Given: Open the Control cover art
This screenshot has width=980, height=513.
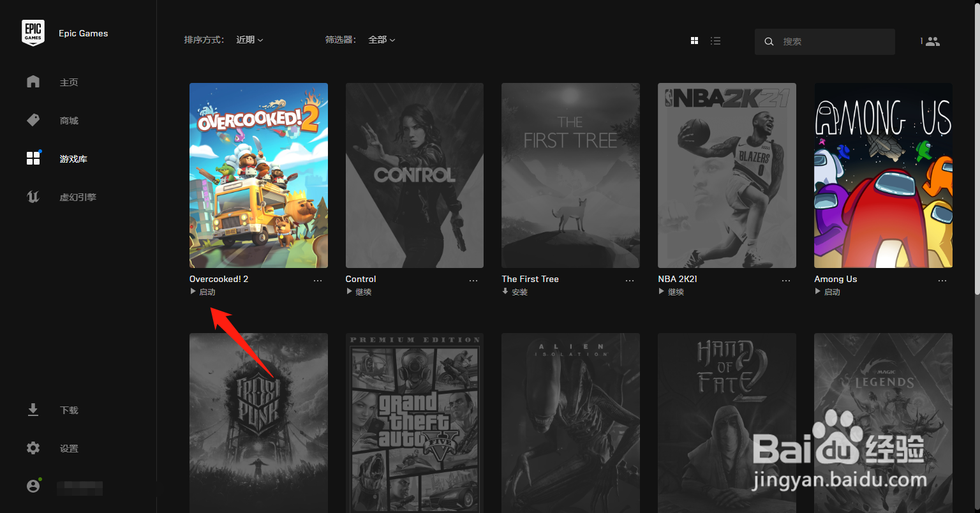Looking at the screenshot, I should point(415,175).
